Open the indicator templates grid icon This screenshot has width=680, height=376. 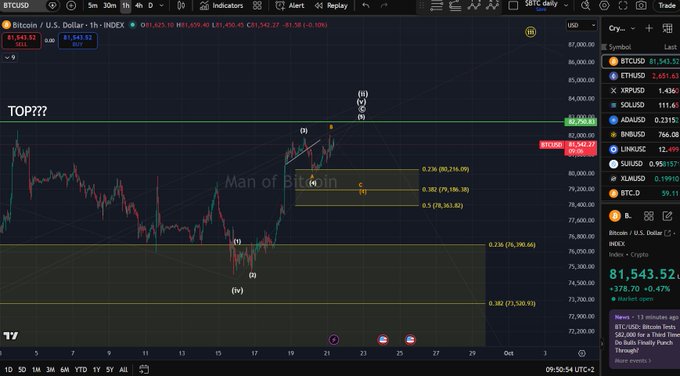258,6
